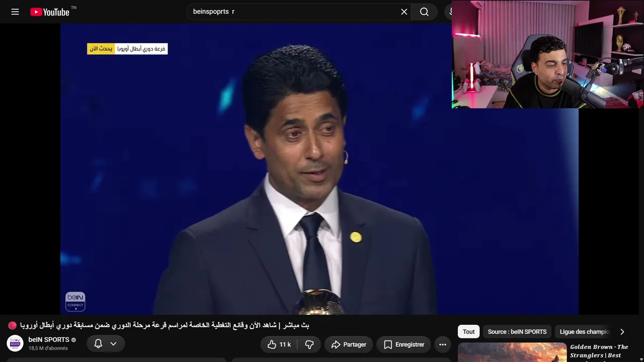644x362 pixels.
Task: Open the YouTube guide hamburger menu
Action: 15,12
